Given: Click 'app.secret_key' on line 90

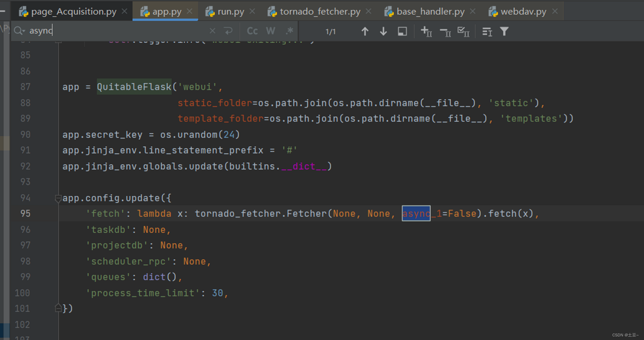Looking at the screenshot, I should (x=102, y=134).
